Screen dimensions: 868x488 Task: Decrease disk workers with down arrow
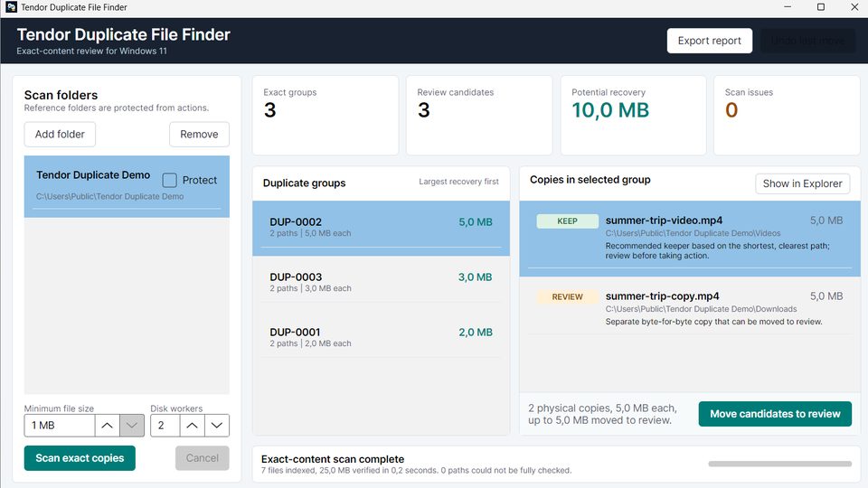(x=217, y=426)
